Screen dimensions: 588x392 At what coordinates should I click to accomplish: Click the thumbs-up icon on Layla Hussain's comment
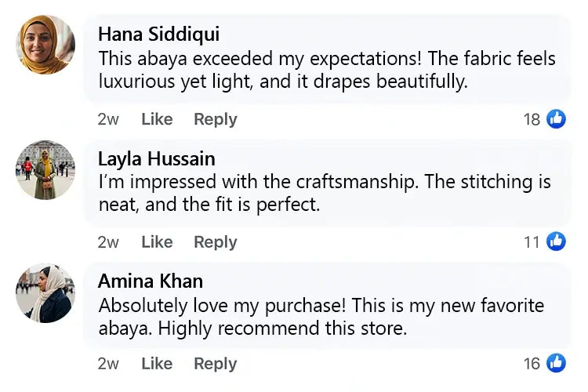click(x=556, y=241)
